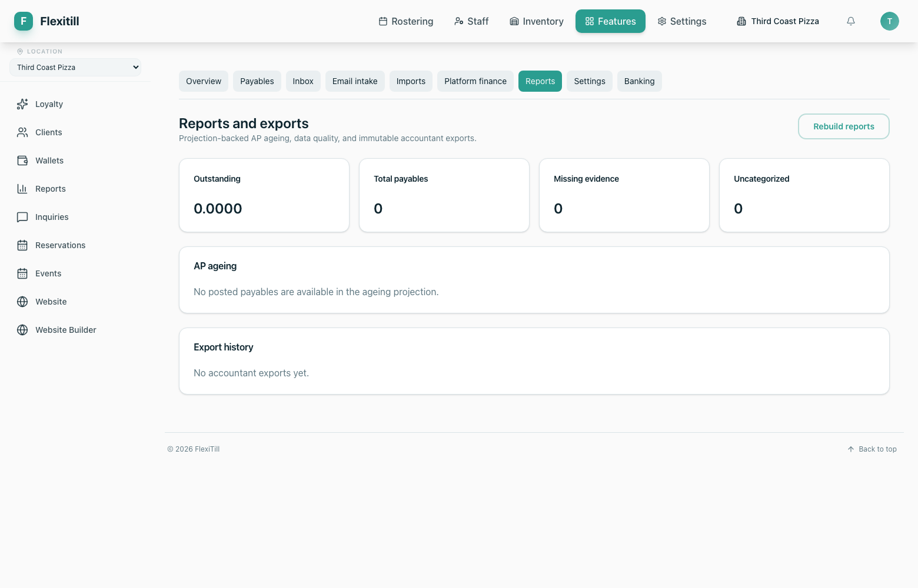
Task: Open Wallets in the sidebar
Action: (75, 161)
